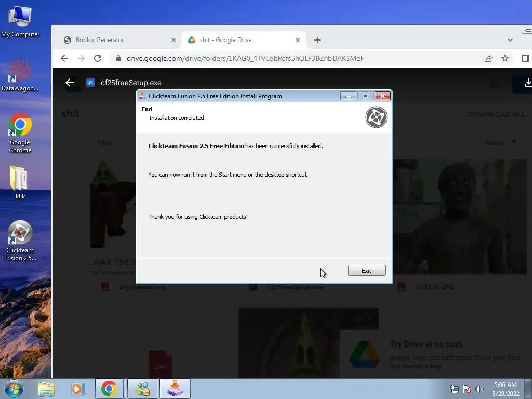
Task: Click Clickteam logo in installer header
Action: (x=376, y=117)
